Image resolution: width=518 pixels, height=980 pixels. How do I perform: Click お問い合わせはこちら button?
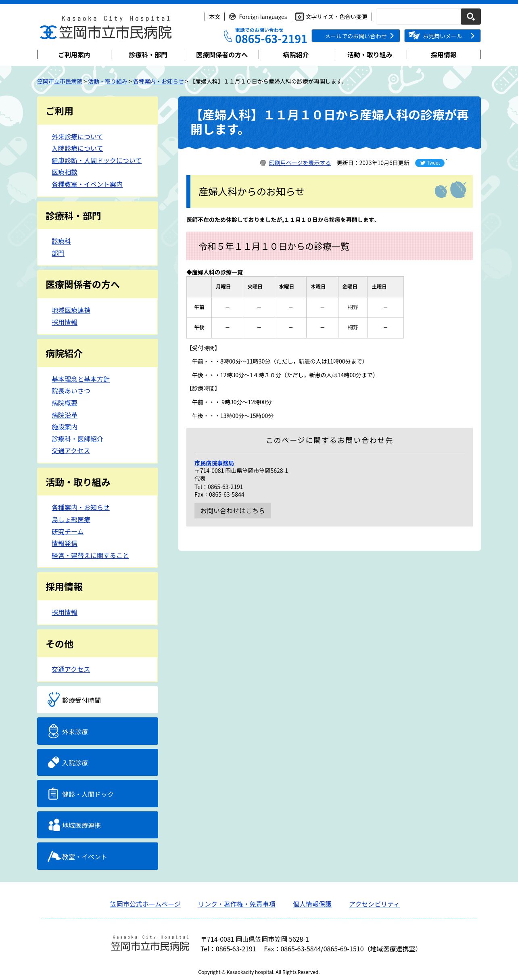click(233, 510)
